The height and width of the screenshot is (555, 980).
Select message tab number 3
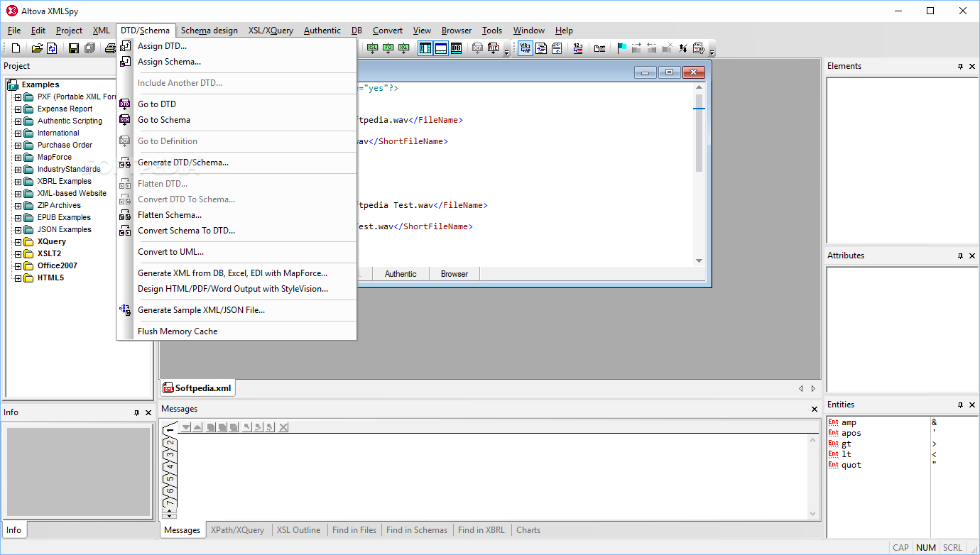(x=170, y=455)
